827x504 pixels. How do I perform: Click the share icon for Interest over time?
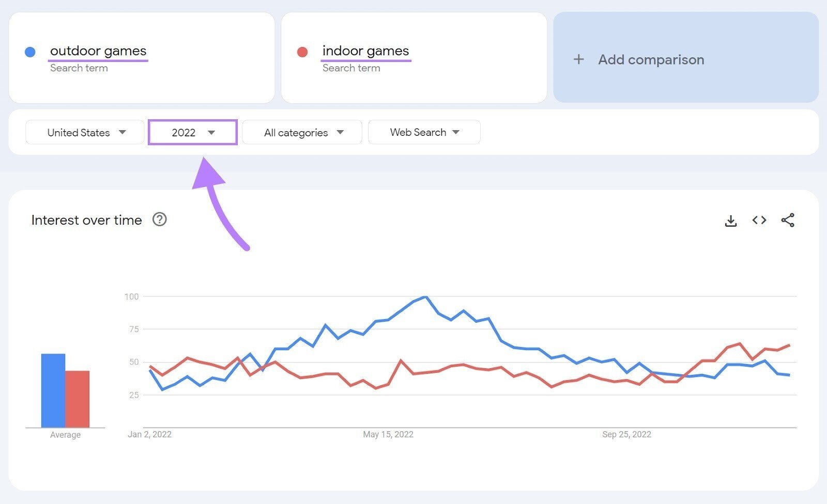(788, 220)
